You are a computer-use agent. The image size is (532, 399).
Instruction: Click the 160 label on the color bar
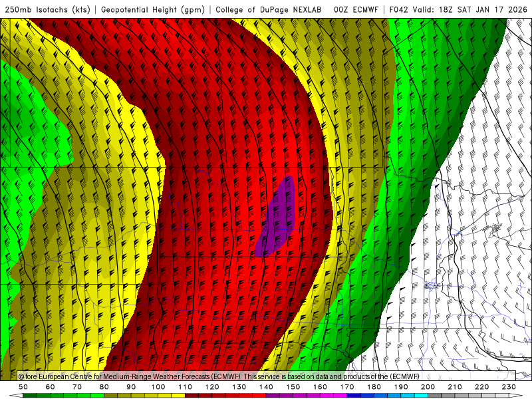coord(321,387)
